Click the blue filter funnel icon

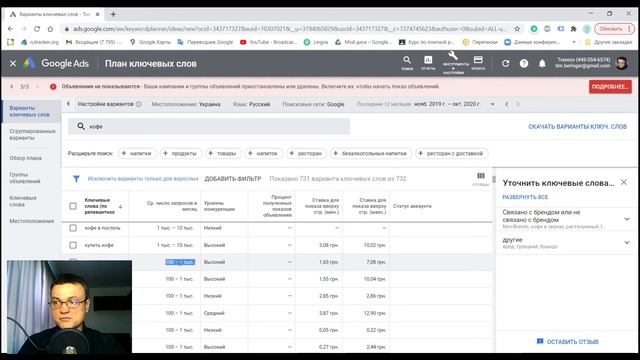76,179
